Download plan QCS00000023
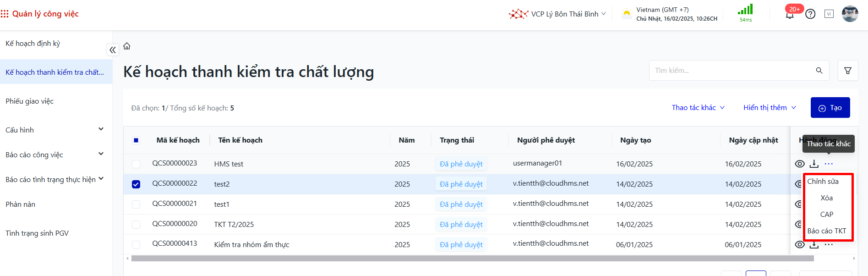Screen dimensions: 868x276 (814, 164)
